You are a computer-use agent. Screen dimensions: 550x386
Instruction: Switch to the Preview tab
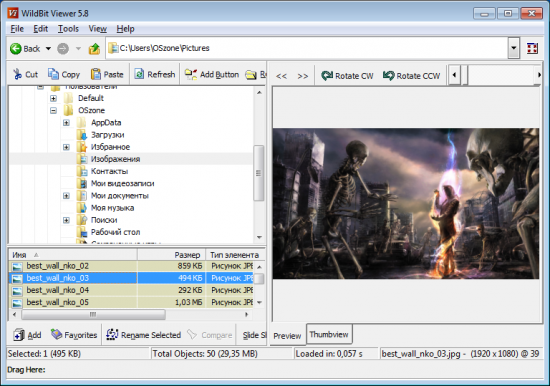point(287,336)
